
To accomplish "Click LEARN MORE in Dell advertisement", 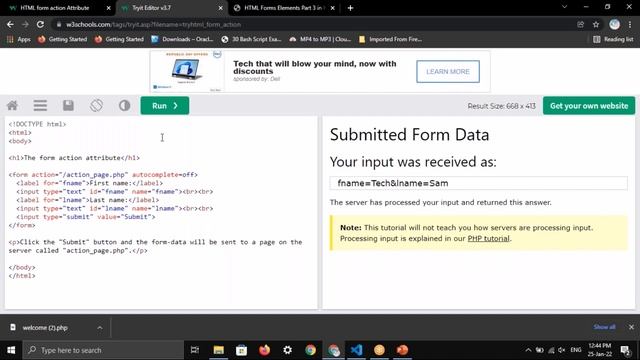I will coord(448,71).
